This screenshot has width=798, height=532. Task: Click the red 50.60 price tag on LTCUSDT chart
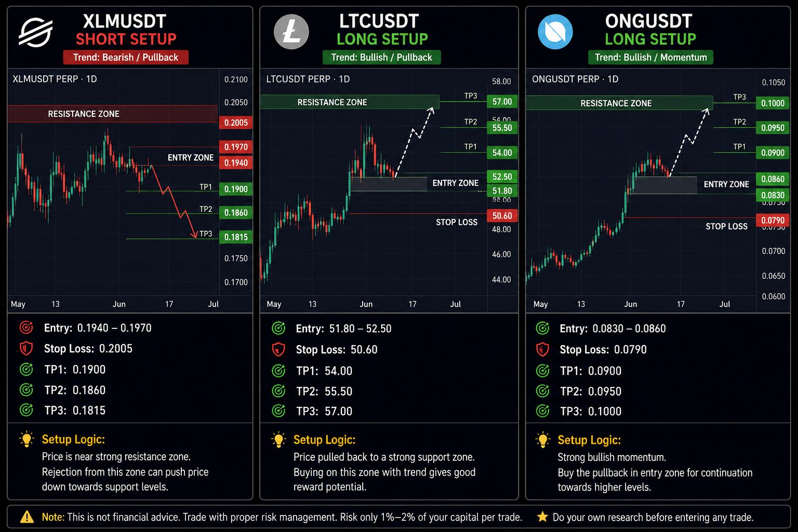pos(502,216)
